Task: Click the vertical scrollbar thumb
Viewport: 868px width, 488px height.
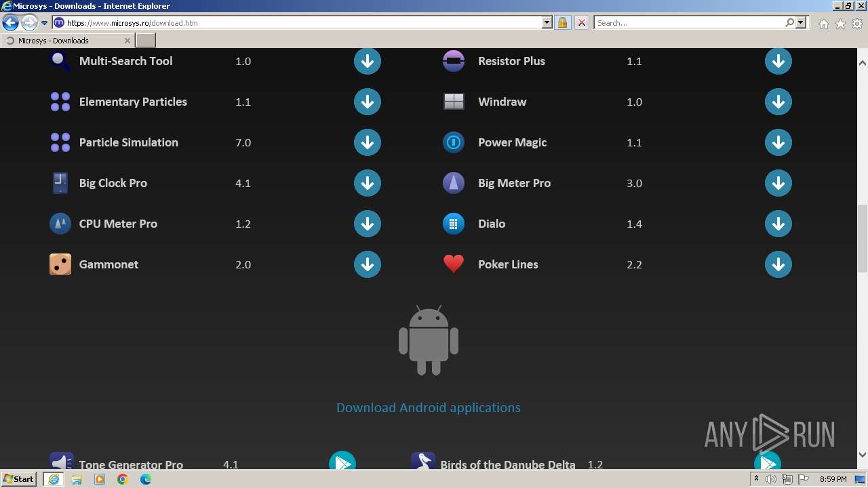Action: [x=863, y=237]
